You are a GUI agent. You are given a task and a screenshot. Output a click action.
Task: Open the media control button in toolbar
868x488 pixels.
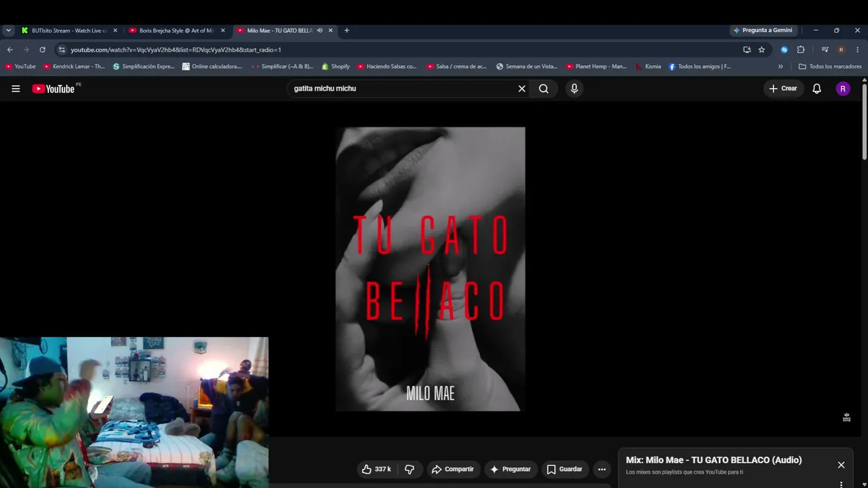tap(825, 49)
